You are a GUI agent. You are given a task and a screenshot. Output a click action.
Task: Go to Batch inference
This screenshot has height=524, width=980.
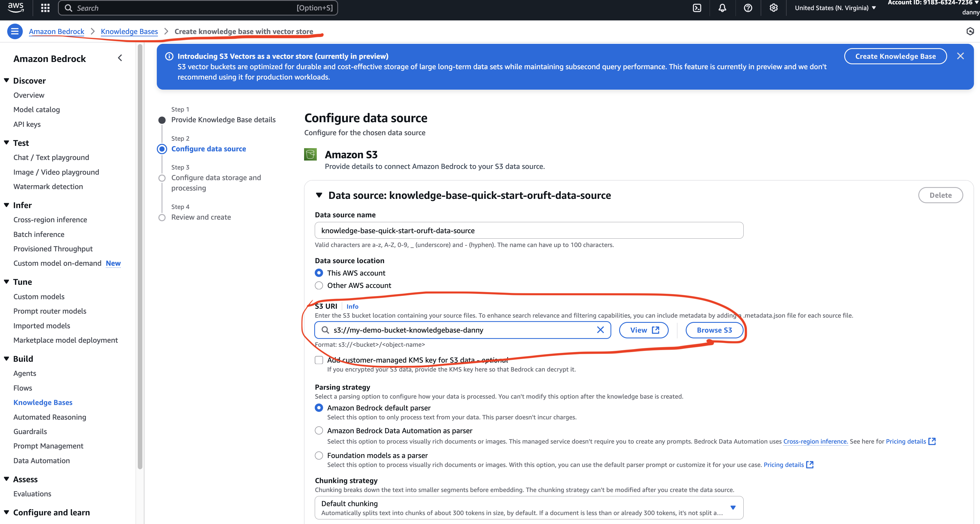tap(39, 234)
